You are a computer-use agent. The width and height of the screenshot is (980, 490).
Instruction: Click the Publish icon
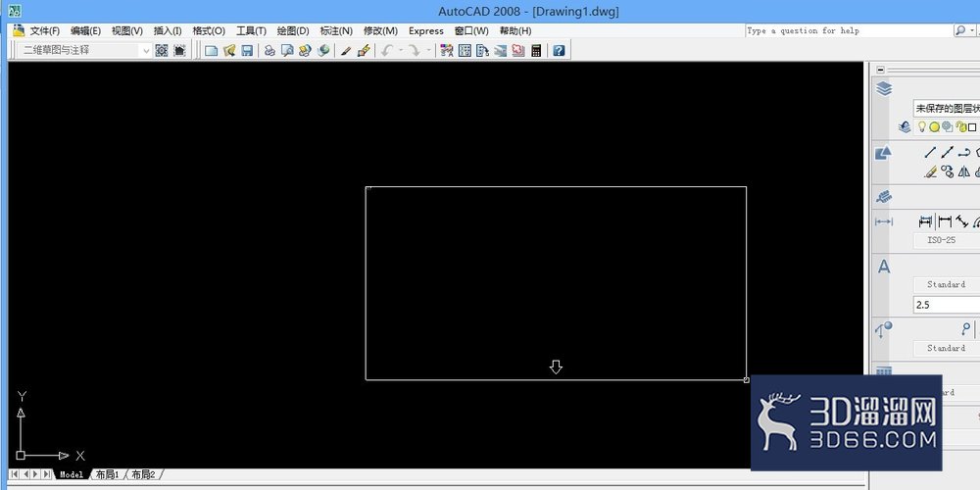pyautogui.click(x=305, y=51)
